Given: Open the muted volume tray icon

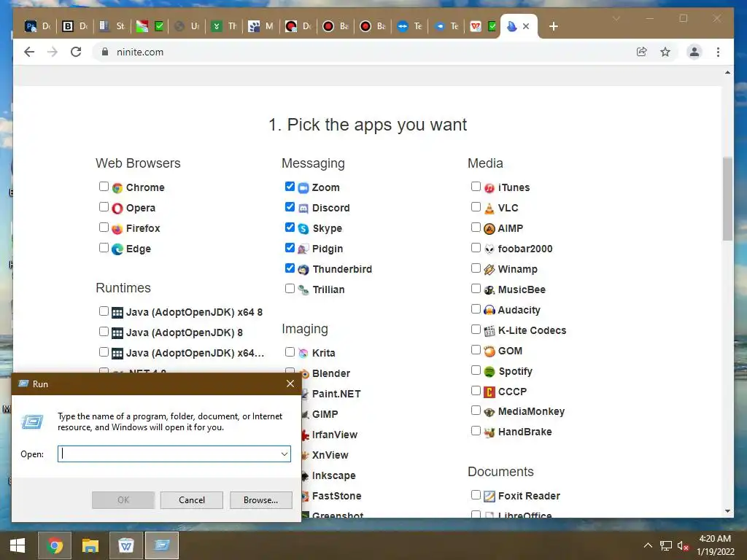Looking at the screenshot, I should point(683,545).
